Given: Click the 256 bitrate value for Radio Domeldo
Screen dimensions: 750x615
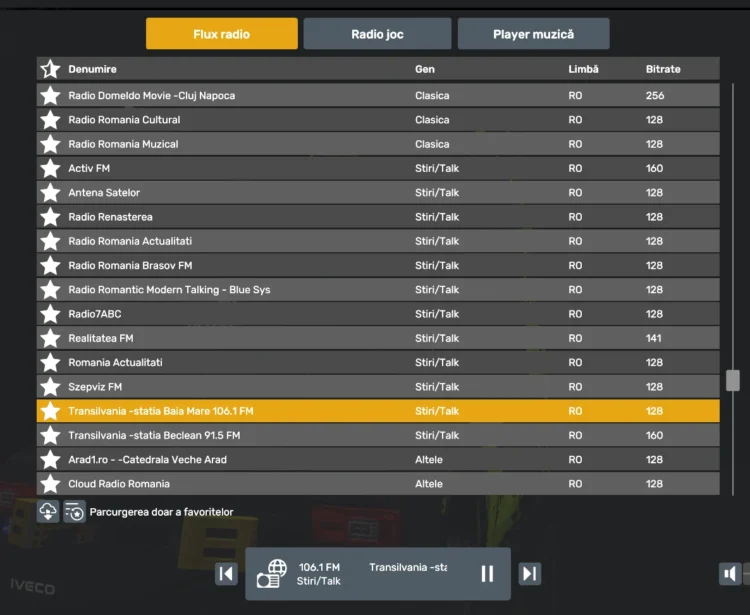Looking at the screenshot, I should click(x=655, y=95).
